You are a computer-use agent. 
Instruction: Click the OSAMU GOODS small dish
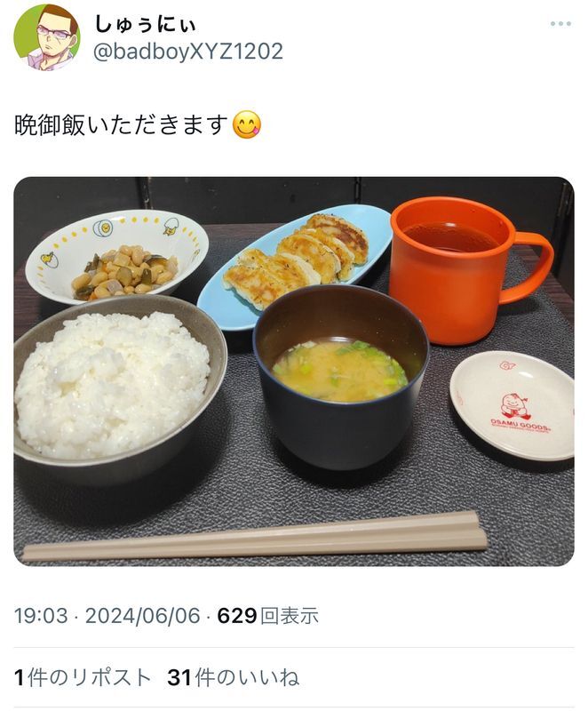point(513,405)
